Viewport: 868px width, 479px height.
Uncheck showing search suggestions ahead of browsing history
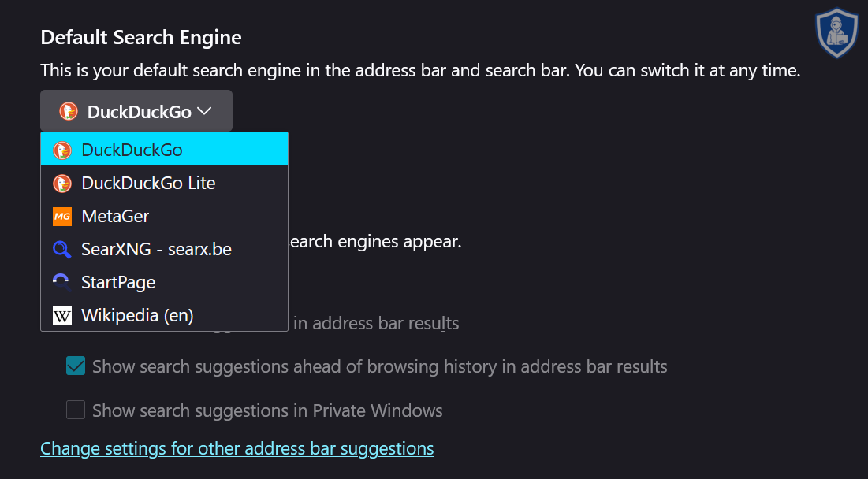[x=75, y=366]
